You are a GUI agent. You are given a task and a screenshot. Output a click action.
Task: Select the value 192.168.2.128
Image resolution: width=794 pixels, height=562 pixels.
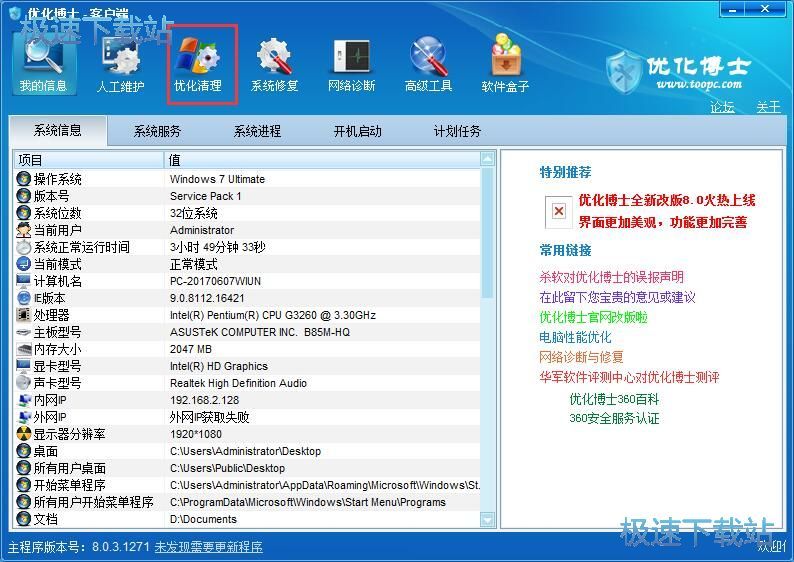(205, 400)
